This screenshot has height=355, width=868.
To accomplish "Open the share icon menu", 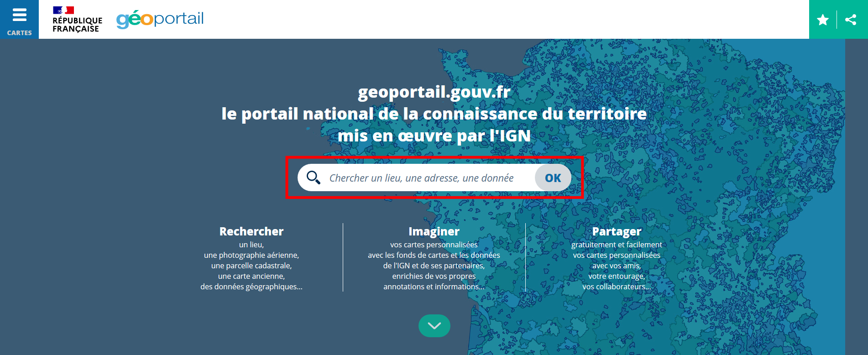I will pos(851,20).
